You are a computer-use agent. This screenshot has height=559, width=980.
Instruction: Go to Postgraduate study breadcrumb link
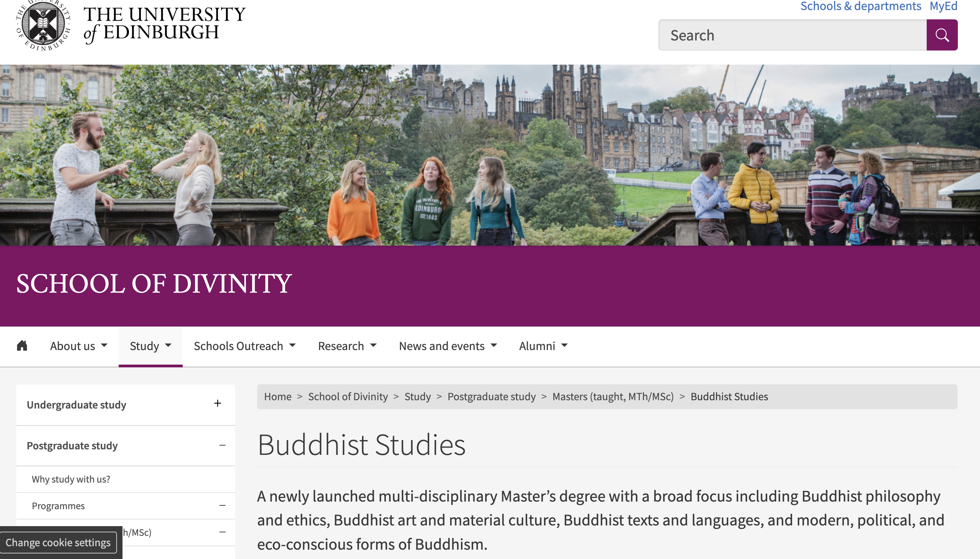[x=491, y=397]
